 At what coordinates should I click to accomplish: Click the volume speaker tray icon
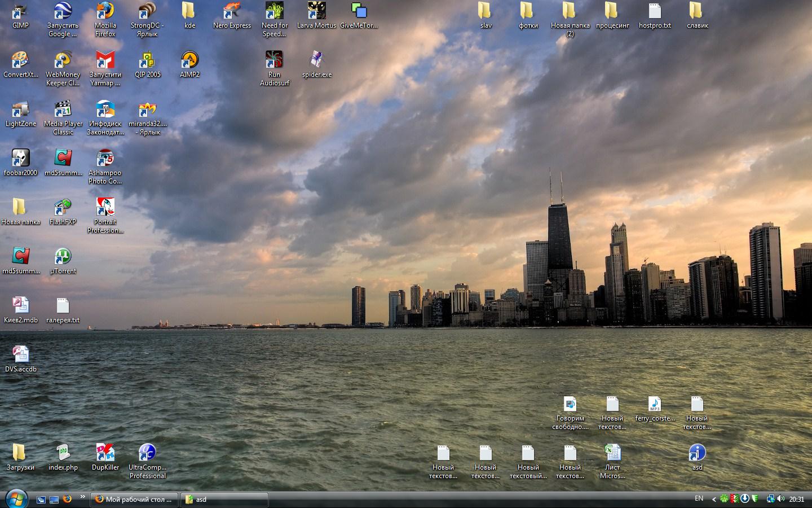coord(780,499)
